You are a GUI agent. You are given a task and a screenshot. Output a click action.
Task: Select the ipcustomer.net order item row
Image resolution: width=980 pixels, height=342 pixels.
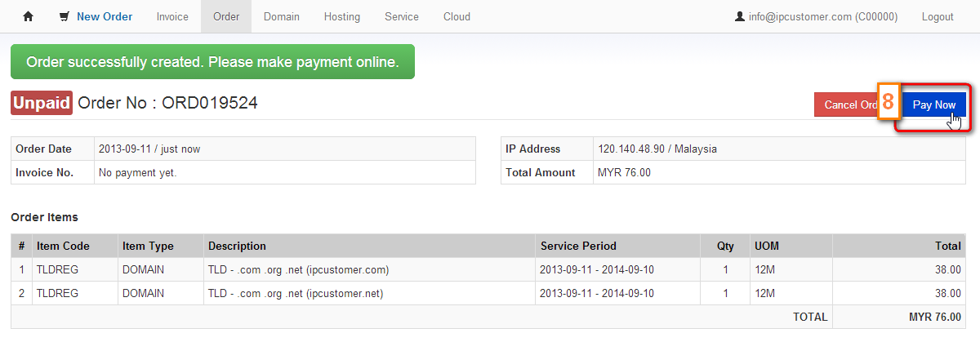488,292
